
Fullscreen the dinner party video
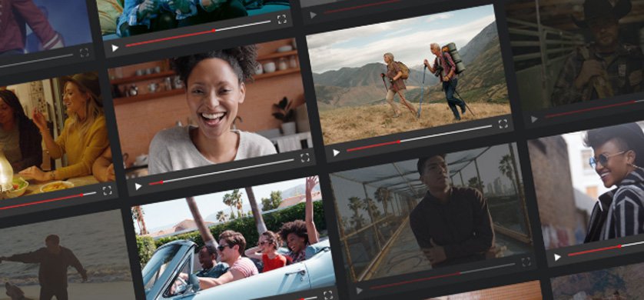107,190
